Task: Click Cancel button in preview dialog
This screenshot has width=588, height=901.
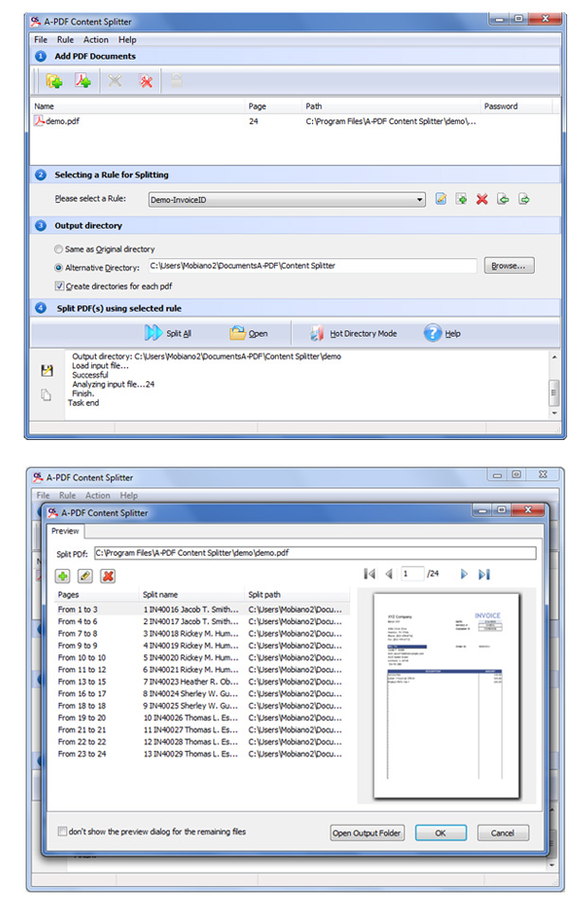Action: click(x=503, y=834)
